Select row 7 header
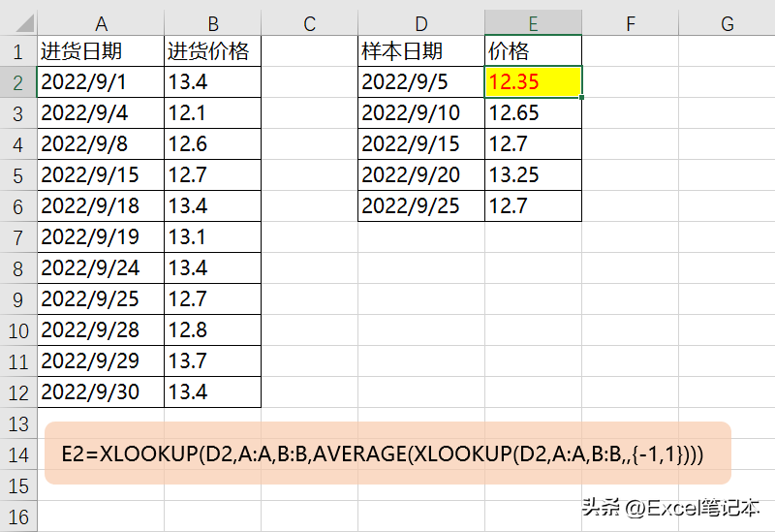The height and width of the screenshot is (532, 775). coord(18,237)
